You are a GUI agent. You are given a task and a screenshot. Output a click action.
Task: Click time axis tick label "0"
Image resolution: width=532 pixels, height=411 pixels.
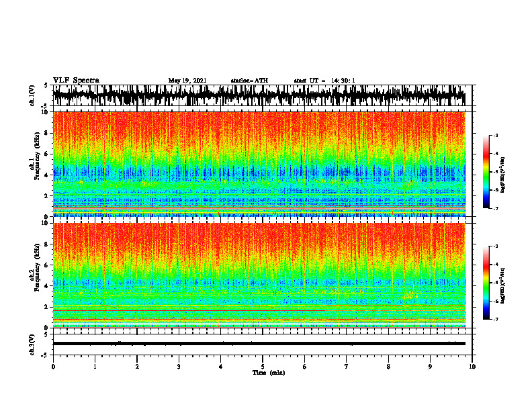[53, 367]
